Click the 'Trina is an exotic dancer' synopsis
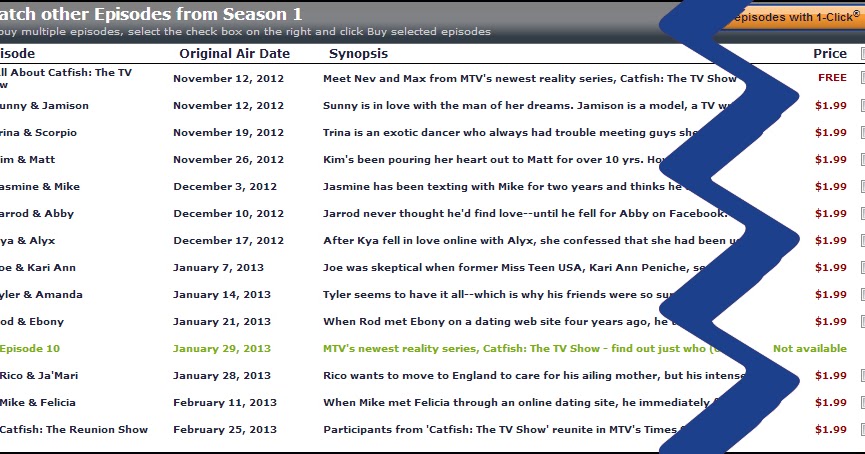 [x=510, y=132]
